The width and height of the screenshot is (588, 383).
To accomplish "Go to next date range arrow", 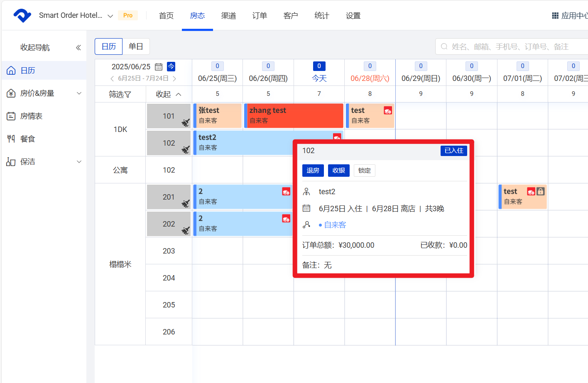I will pos(174,78).
